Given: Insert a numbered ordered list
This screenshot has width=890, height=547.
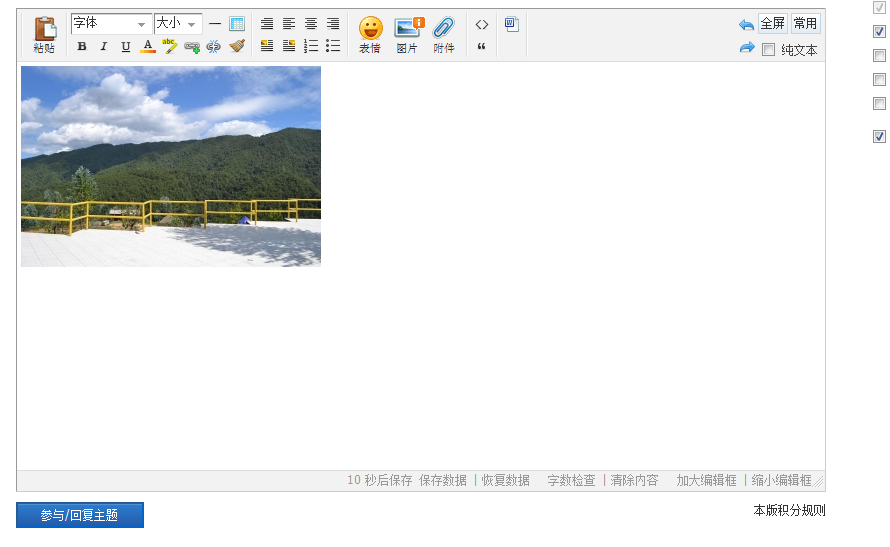Looking at the screenshot, I should click(x=311, y=46).
